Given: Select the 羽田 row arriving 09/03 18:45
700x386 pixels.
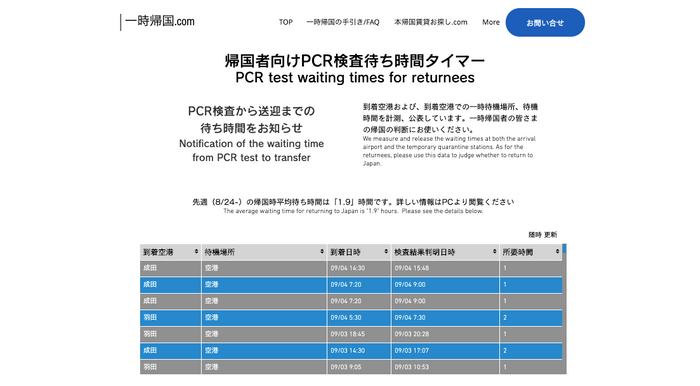Looking at the screenshot, I should click(x=351, y=334).
